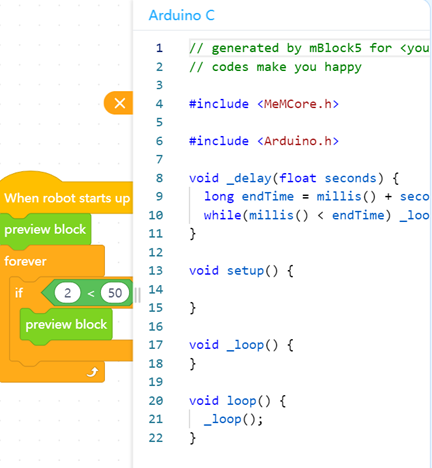This screenshot has height=468, width=432.
Task: Click the #include Arduino.h code line
Action: [x=264, y=141]
